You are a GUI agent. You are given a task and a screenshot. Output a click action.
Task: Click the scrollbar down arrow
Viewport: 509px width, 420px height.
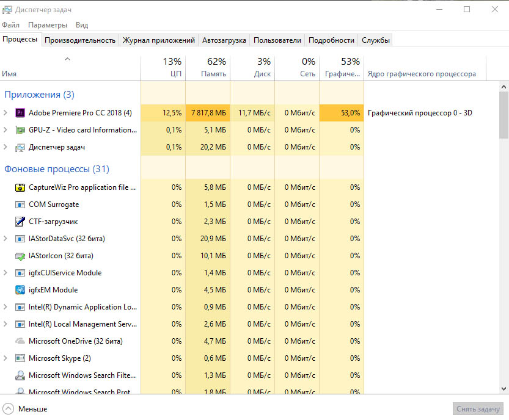click(504, 388)
